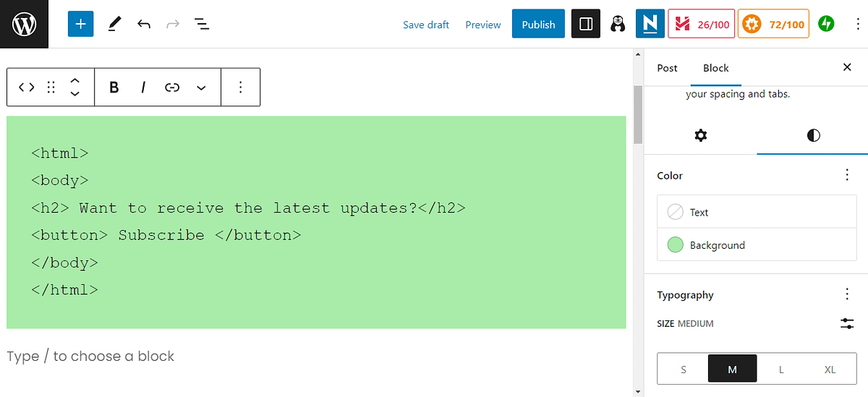
Task: Toggle custom font size control
Action: (x=847, y=323)
